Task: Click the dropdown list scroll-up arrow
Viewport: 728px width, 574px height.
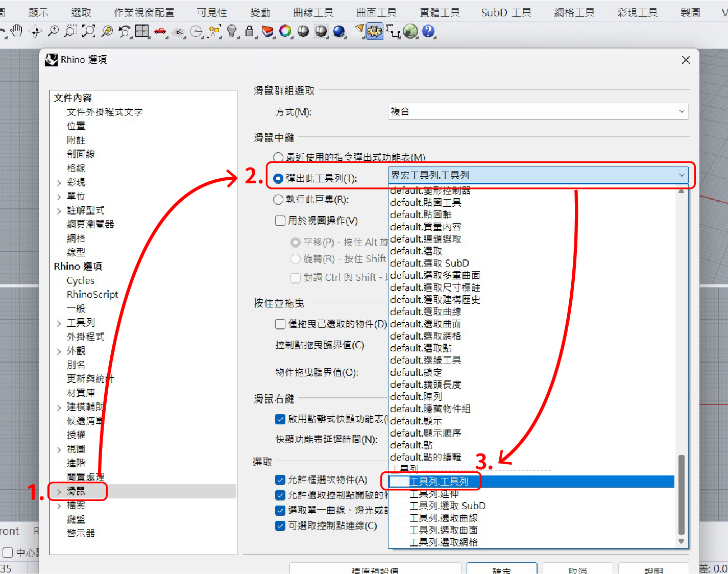Action: pos(681,192)
